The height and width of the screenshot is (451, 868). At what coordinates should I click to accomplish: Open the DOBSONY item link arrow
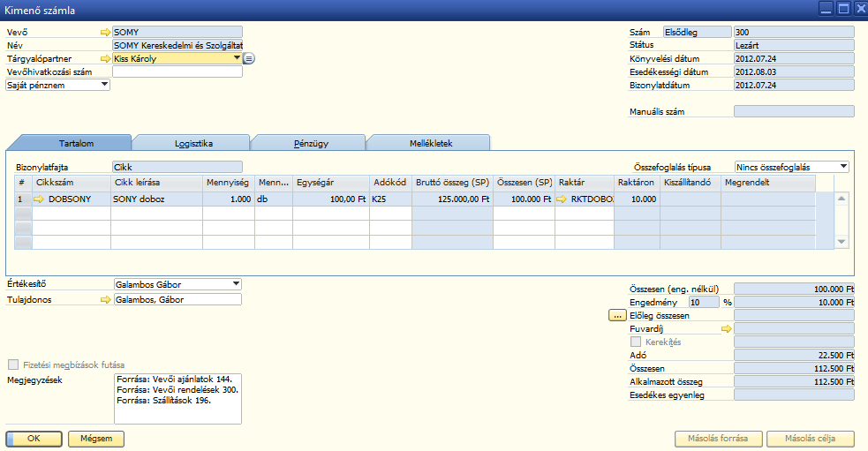coord(39,199)
